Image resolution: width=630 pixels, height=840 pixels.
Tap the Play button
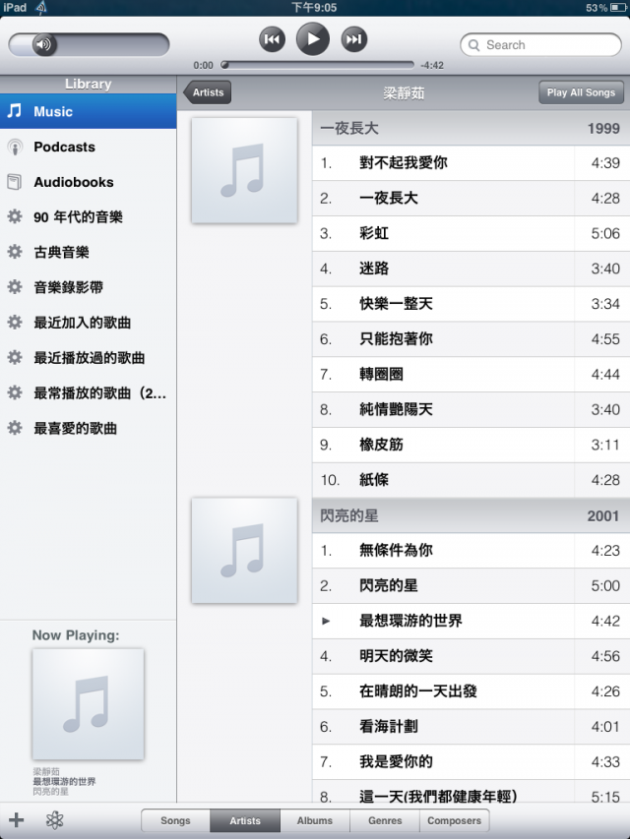313,38
